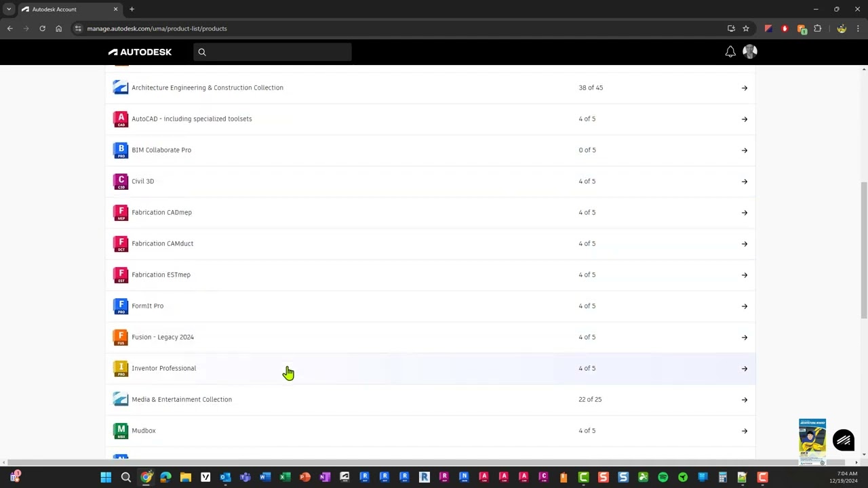
Task: Select the BIM Collaborate Pro product name
Action: tap(161, 150)
